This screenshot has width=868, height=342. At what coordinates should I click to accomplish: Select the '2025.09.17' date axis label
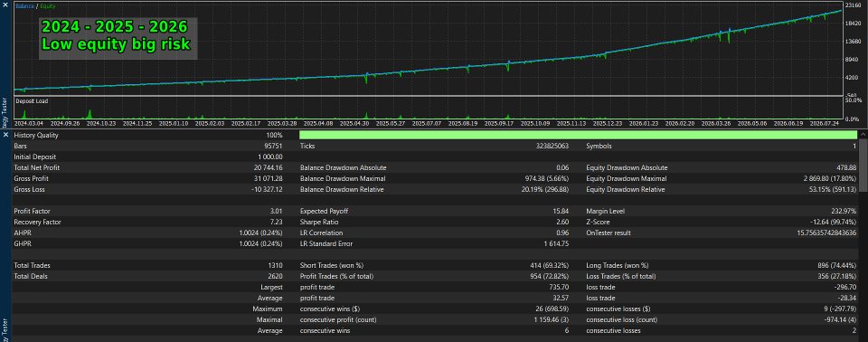tap(500, 124)
